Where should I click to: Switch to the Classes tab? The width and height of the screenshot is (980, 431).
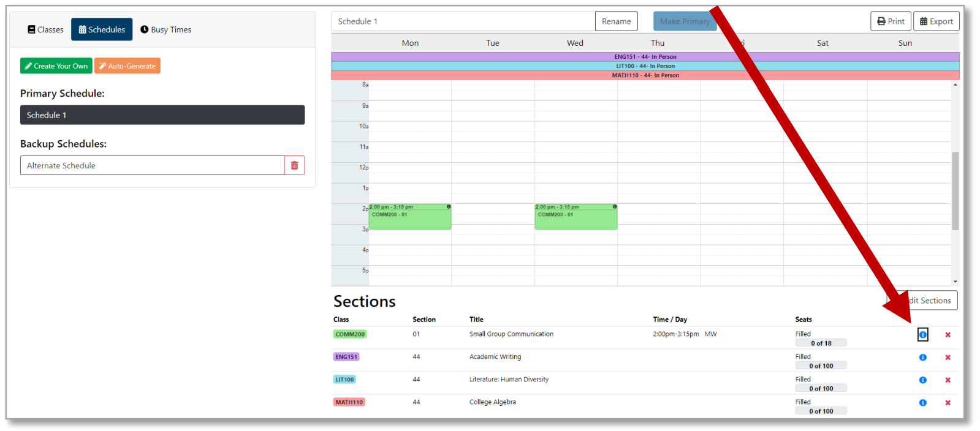pos(45,29)
